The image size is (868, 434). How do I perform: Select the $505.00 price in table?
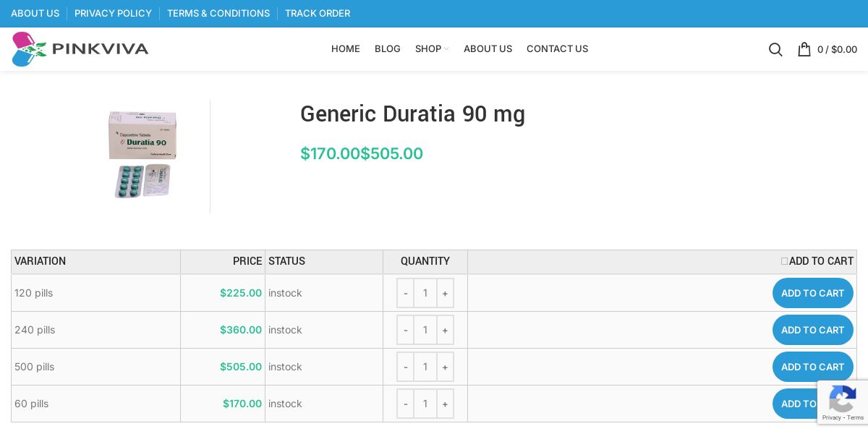coord(241,367)
